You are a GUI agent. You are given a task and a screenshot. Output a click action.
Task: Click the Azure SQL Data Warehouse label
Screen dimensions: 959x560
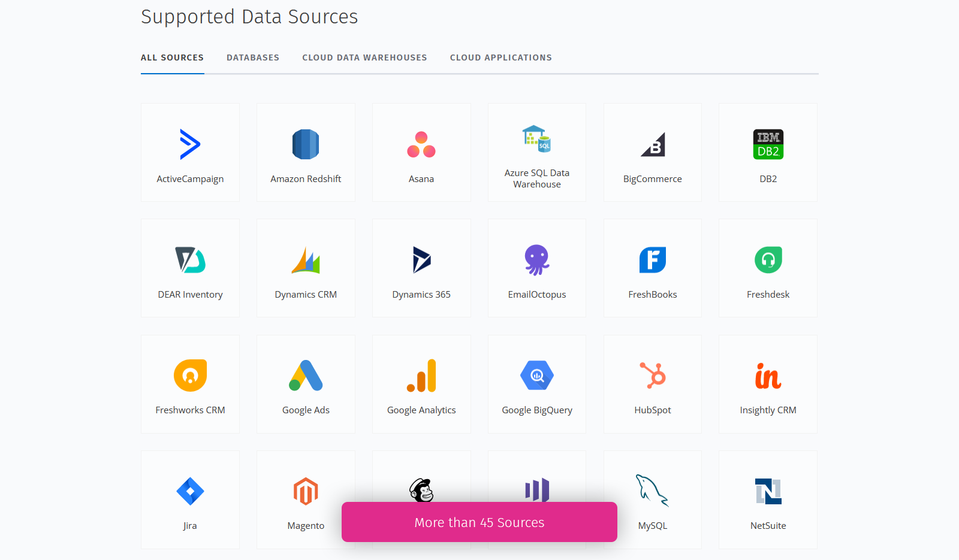(537, 178)
